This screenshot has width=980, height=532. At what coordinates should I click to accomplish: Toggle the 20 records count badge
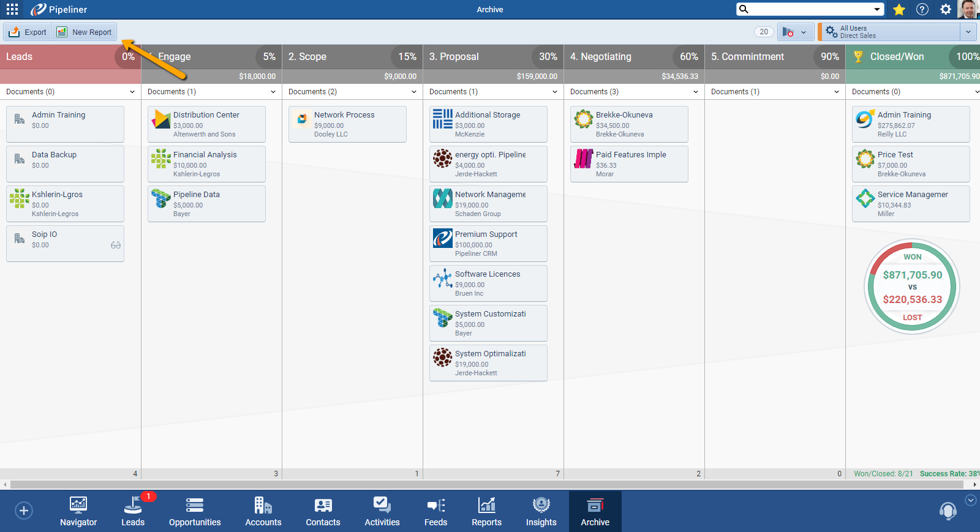pos(763,32)
